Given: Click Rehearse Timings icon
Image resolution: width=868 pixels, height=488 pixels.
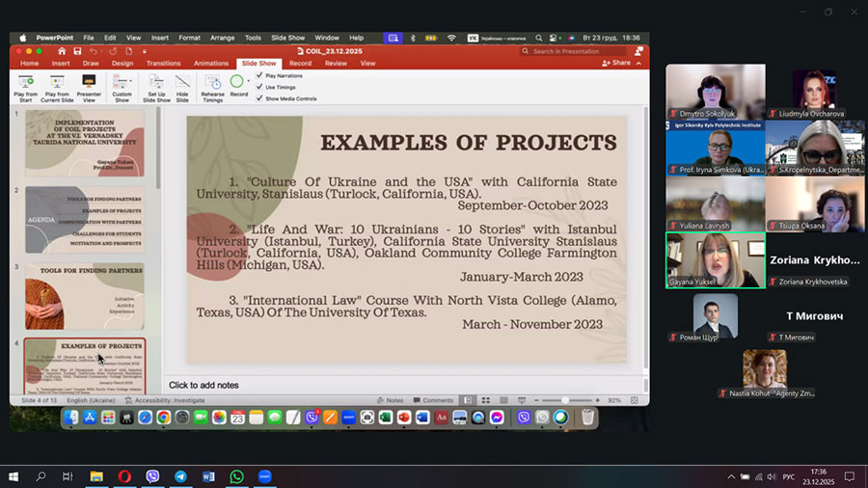Looking at the screenshot, I should tap(212, 82).
